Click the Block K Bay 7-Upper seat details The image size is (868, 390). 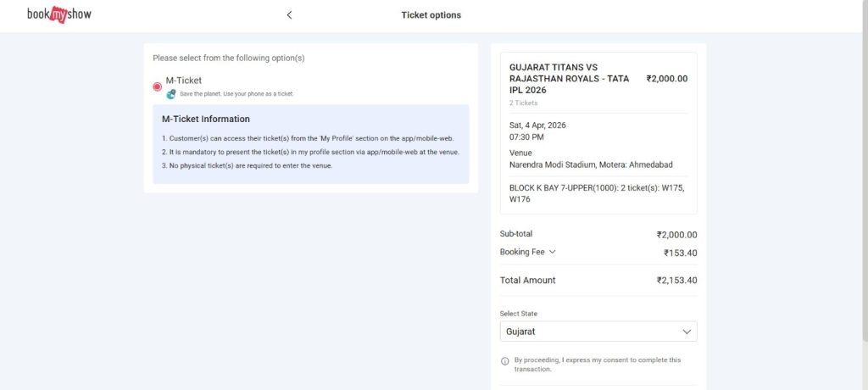[x=597, y=193]
